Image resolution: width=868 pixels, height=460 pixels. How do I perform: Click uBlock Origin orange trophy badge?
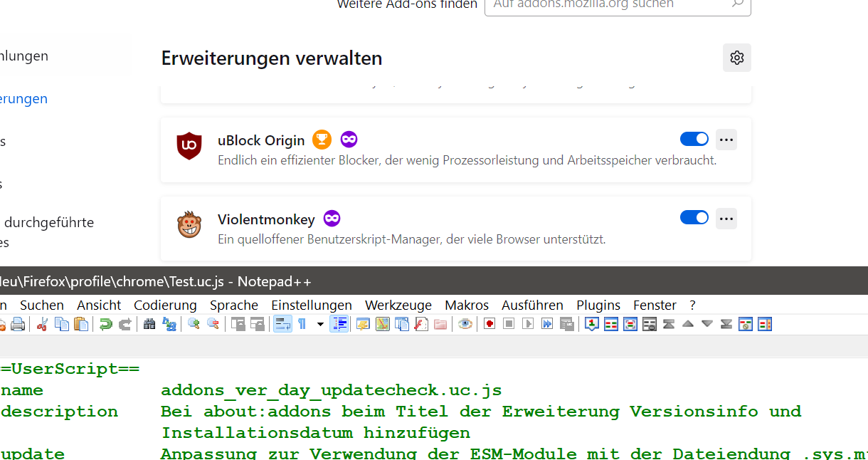coord(322,140)
